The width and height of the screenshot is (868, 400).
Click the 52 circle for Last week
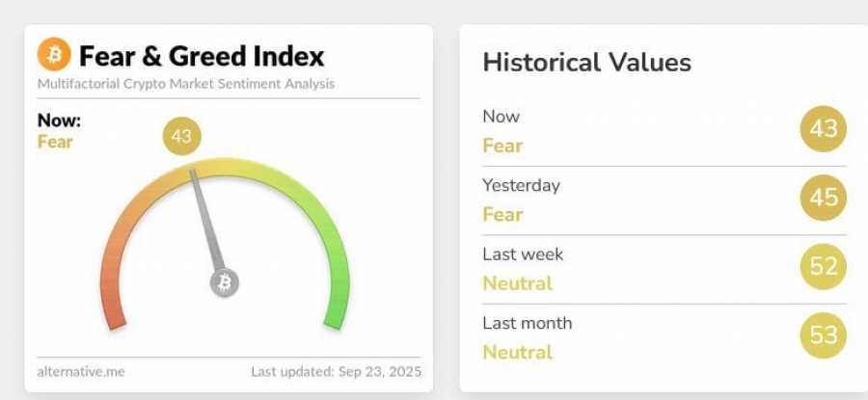tap(823, 267)
